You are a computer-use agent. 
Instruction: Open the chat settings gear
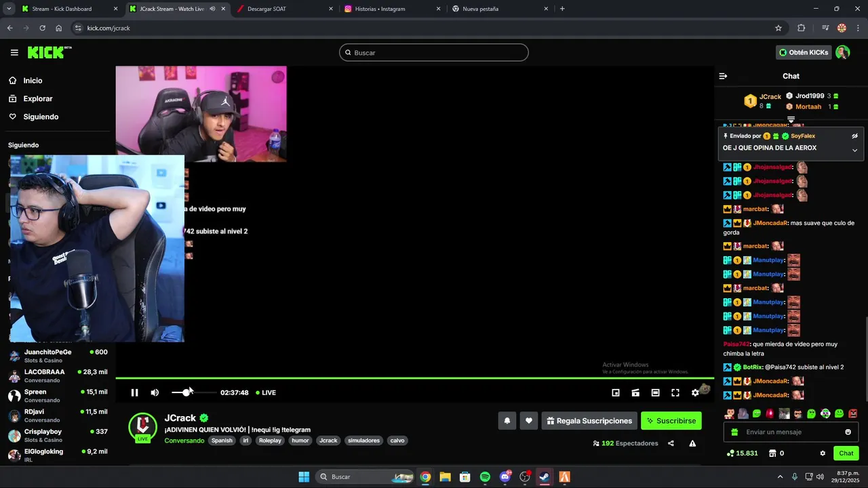pos(823,453)
